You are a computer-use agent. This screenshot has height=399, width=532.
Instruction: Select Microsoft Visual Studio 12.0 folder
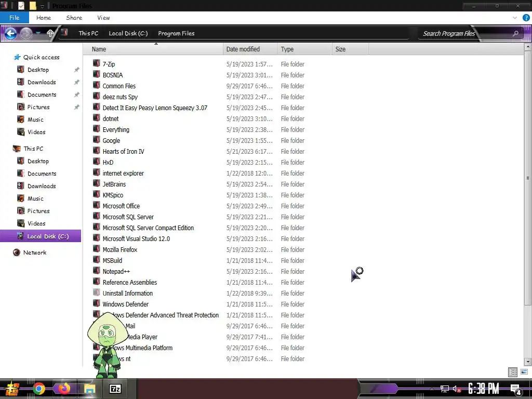point(136,238)
